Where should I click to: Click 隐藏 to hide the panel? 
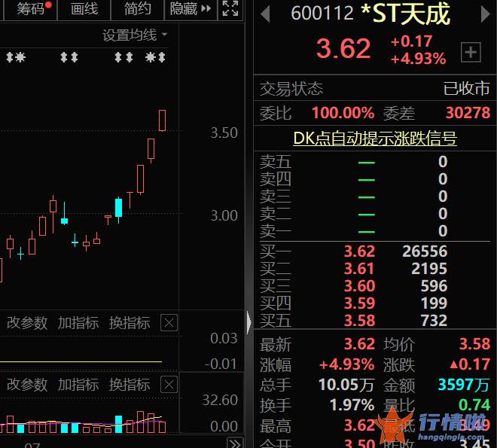coord(191,9)
